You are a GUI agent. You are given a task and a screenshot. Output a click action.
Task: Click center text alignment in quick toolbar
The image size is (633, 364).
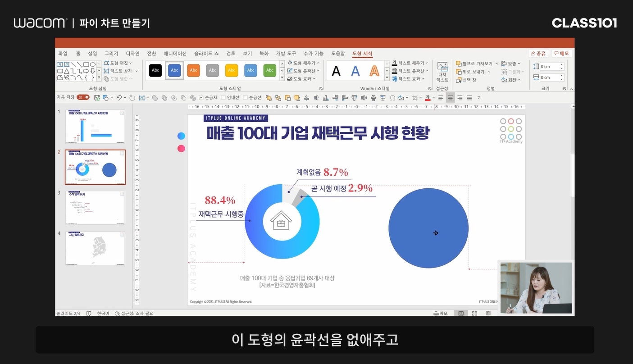click(x=450, y=97)
